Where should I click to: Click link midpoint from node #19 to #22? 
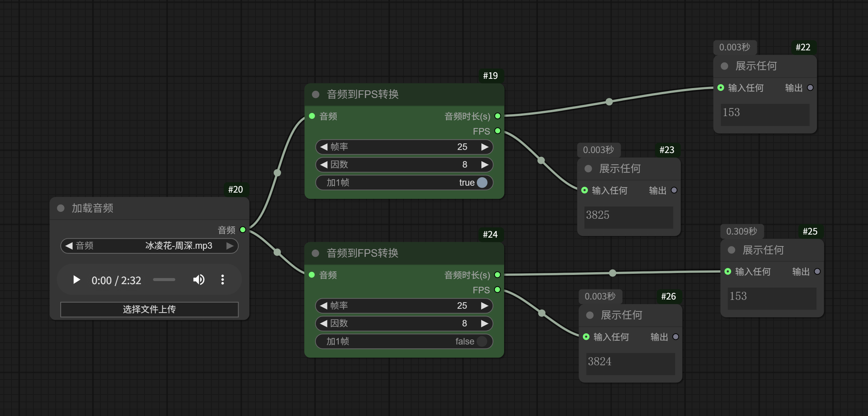pos(609,102)
